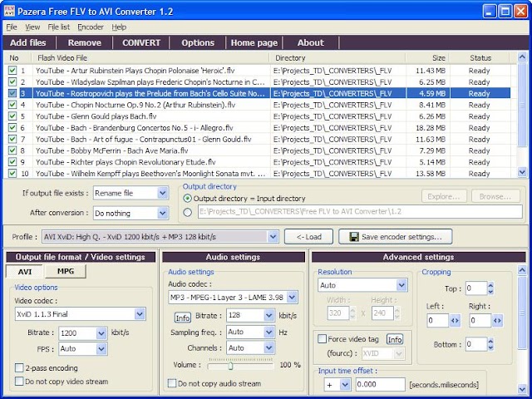The image size is (532, 399).
Task: Open the File menu
Action: coord(12,27)
